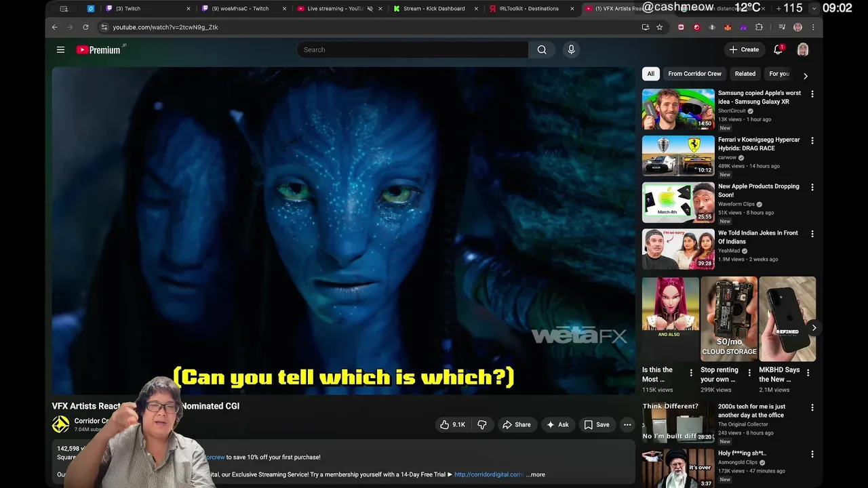This screenshot has height=488, width=868.
Task: Click in the YouTube search field
Action: pos(412,49)
